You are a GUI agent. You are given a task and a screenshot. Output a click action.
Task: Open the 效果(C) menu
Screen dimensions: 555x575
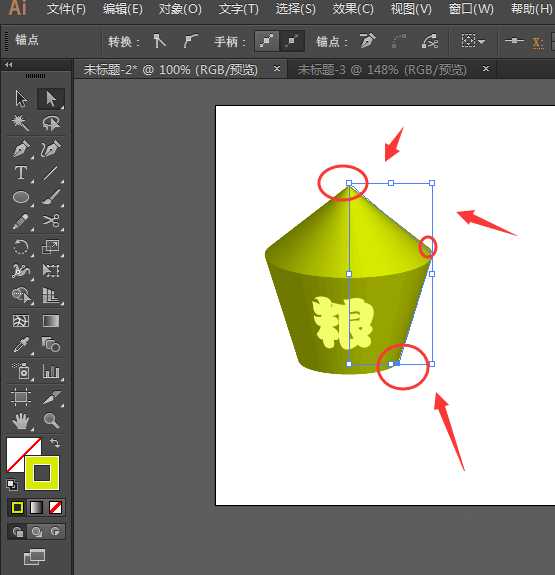[x=353, y=9]
